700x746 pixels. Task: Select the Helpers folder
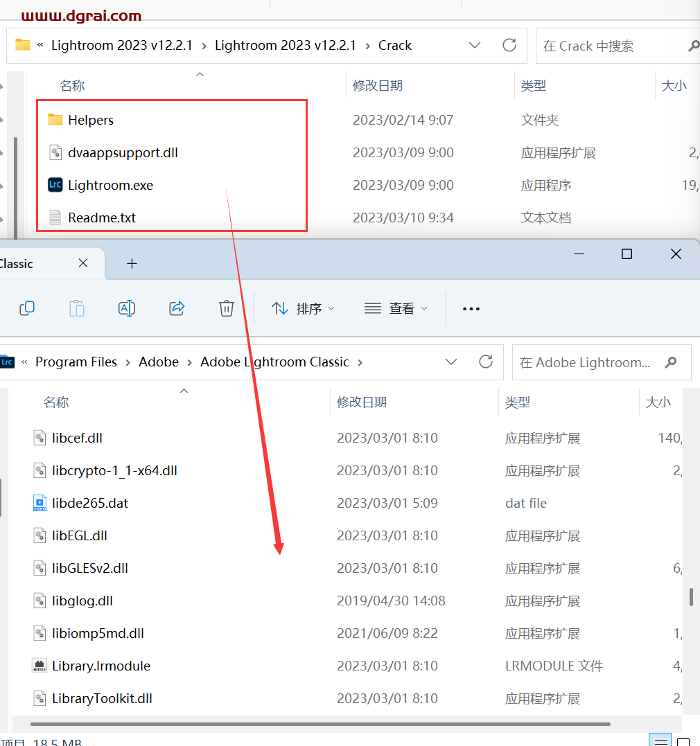point(91,120)
